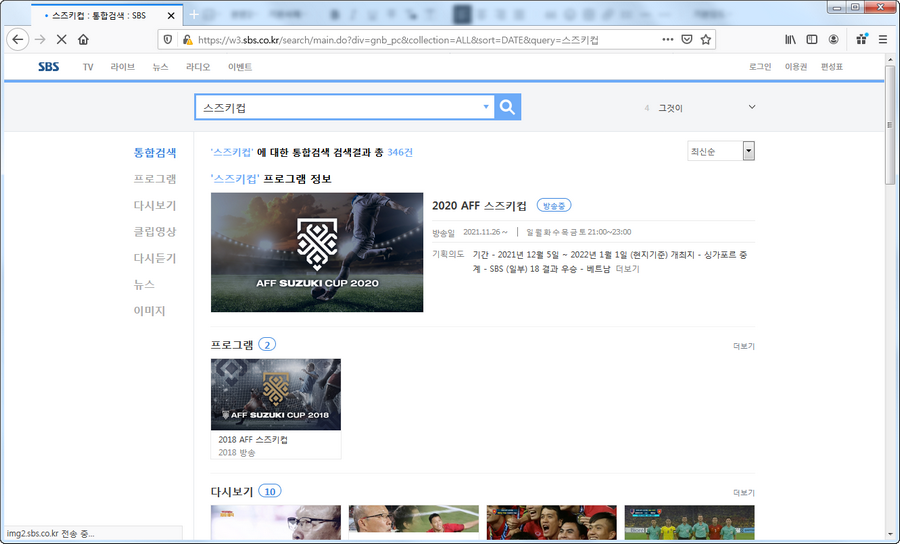Click 더보기 beside 프로그램 section
The image size is (900, 544).
(744, 346)
